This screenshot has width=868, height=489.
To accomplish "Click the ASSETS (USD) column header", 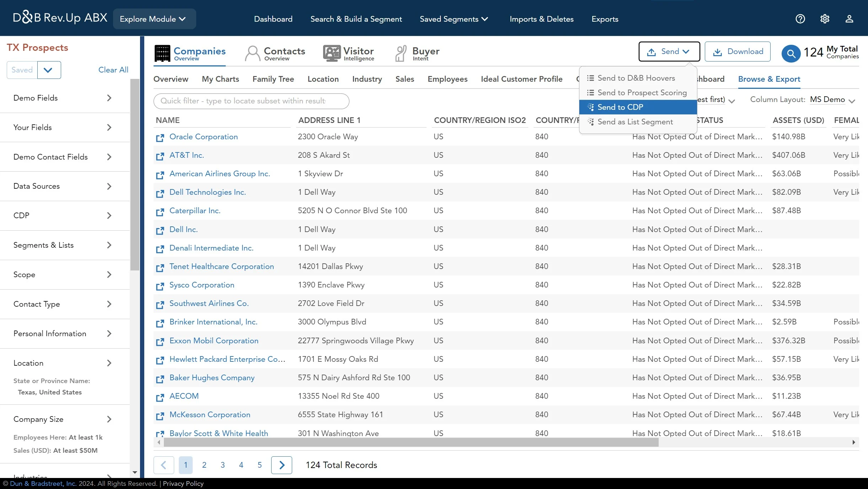I will coord(798,120).
